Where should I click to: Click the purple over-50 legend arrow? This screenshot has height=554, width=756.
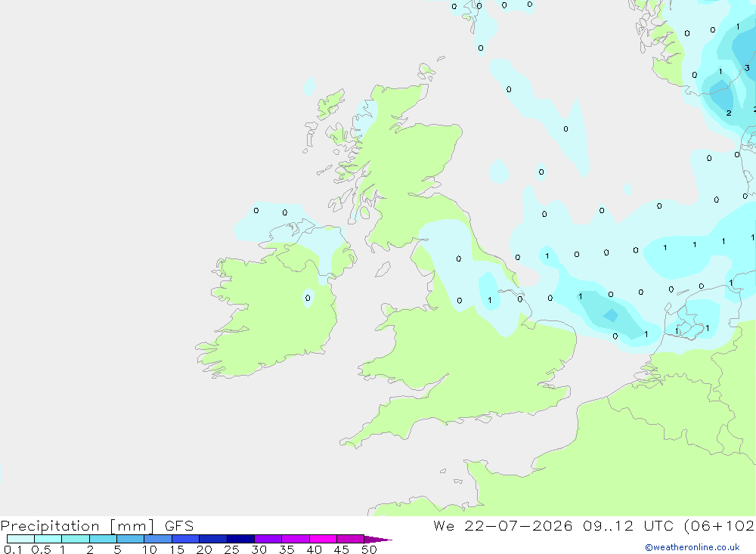coord(378,540)
